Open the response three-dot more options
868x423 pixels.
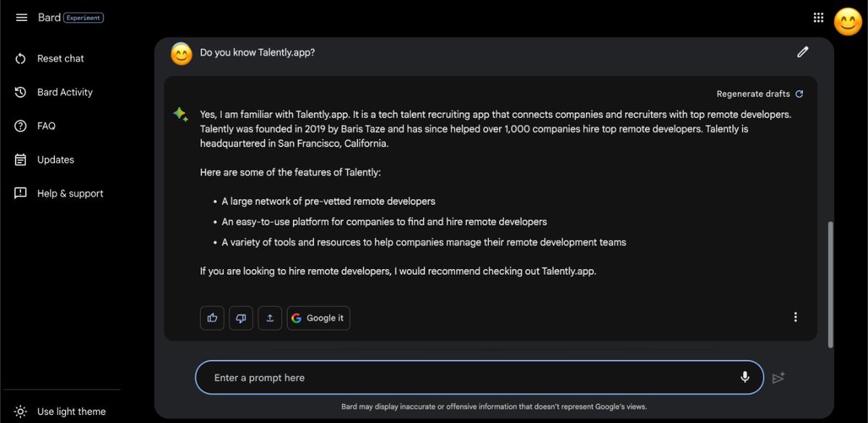tap(796, 317)
